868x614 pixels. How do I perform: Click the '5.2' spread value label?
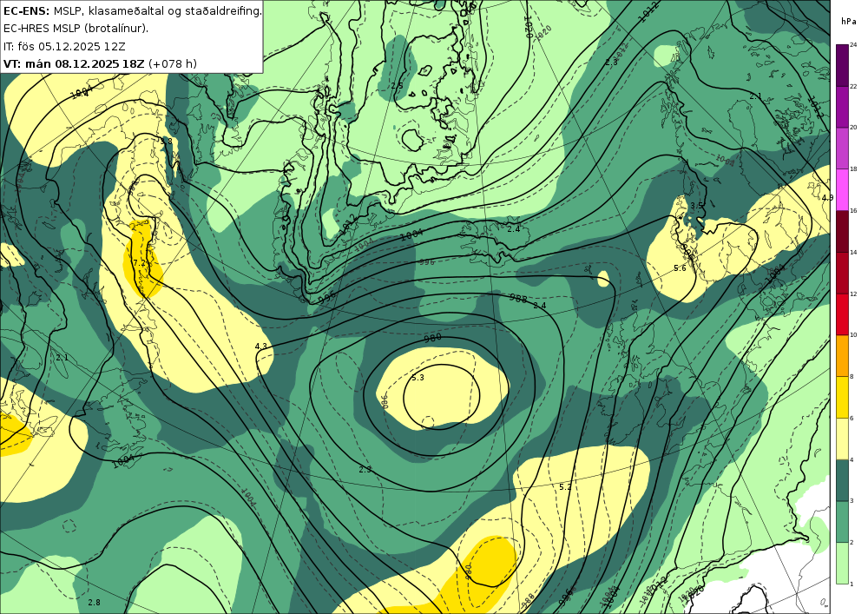(565, 487)
